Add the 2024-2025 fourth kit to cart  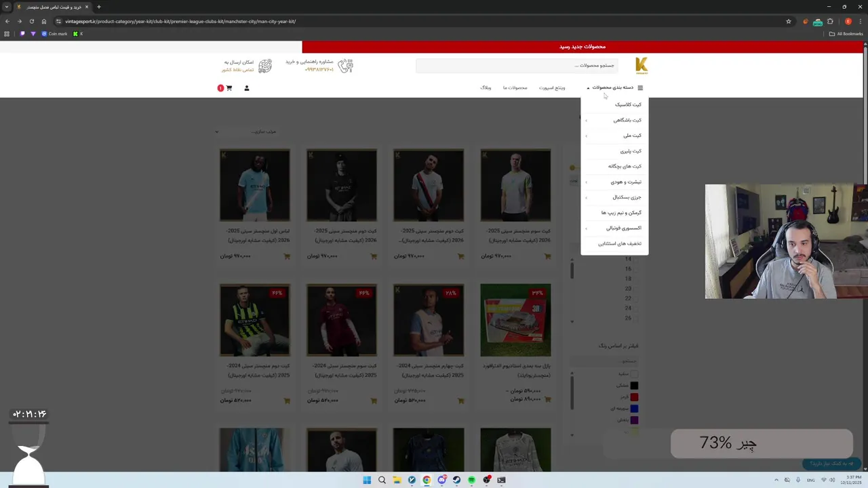[461, 401]
